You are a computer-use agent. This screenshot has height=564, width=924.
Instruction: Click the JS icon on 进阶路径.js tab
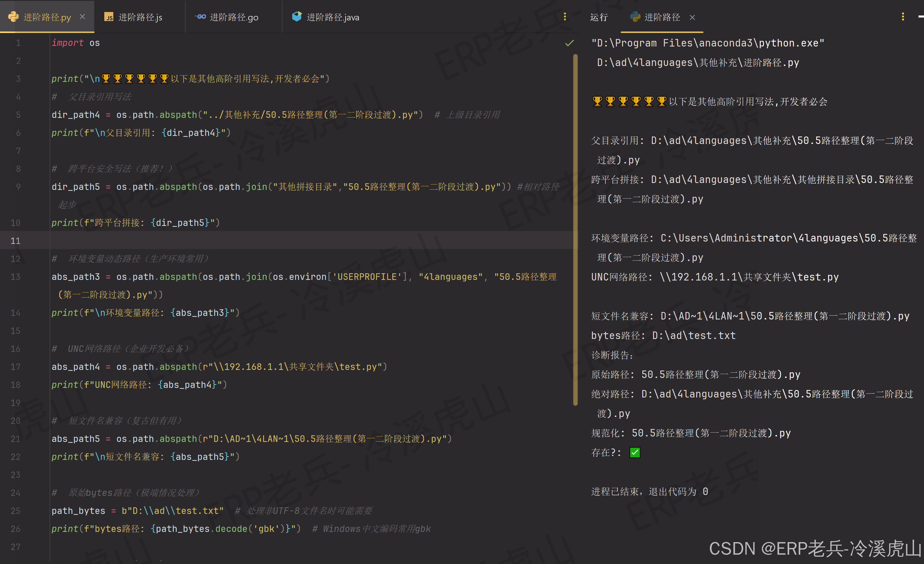[x=109, y=17]
